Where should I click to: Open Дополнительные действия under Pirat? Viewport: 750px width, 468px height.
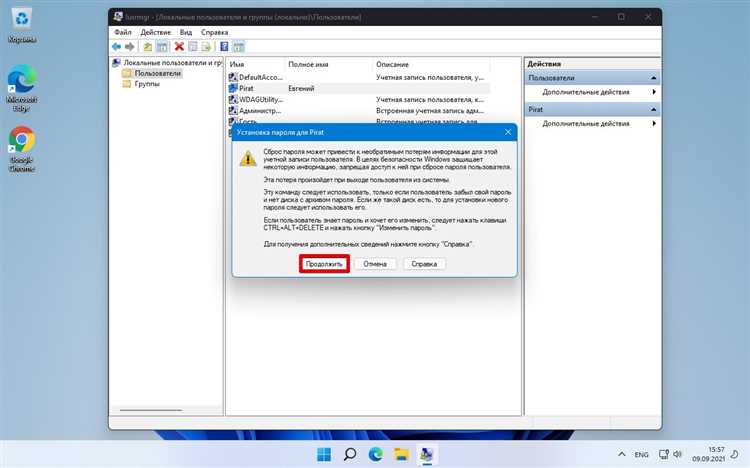pyautogui.click(x=593, y=123)
